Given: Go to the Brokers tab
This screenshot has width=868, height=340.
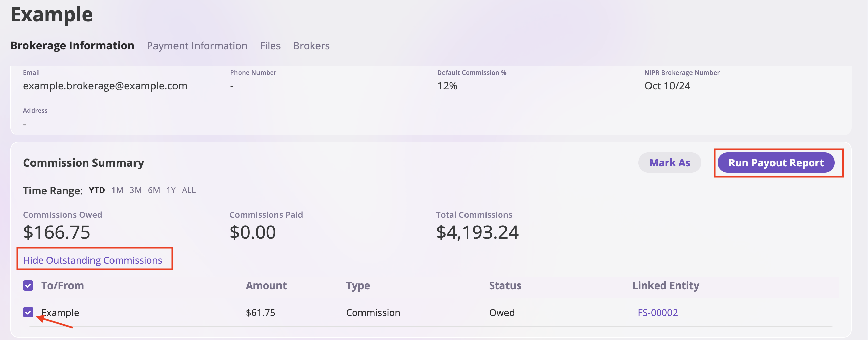Looking at the screenshot, I should [311, 46].
